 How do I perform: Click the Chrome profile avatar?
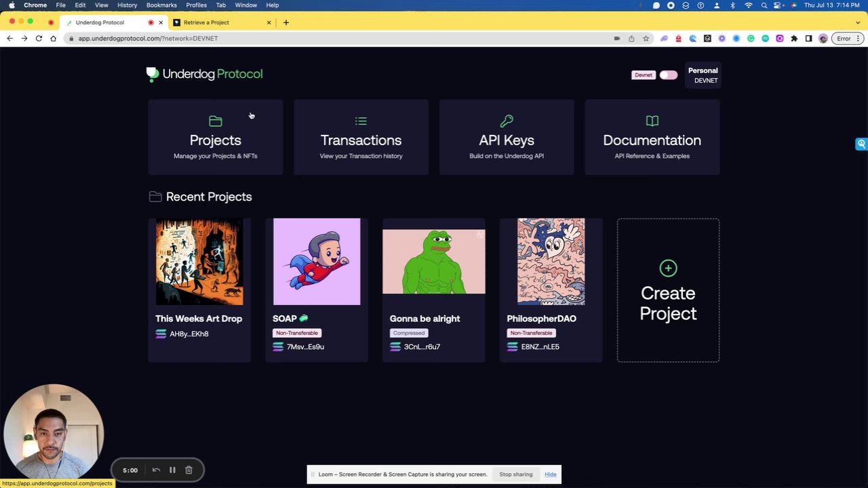click(823, 39)
